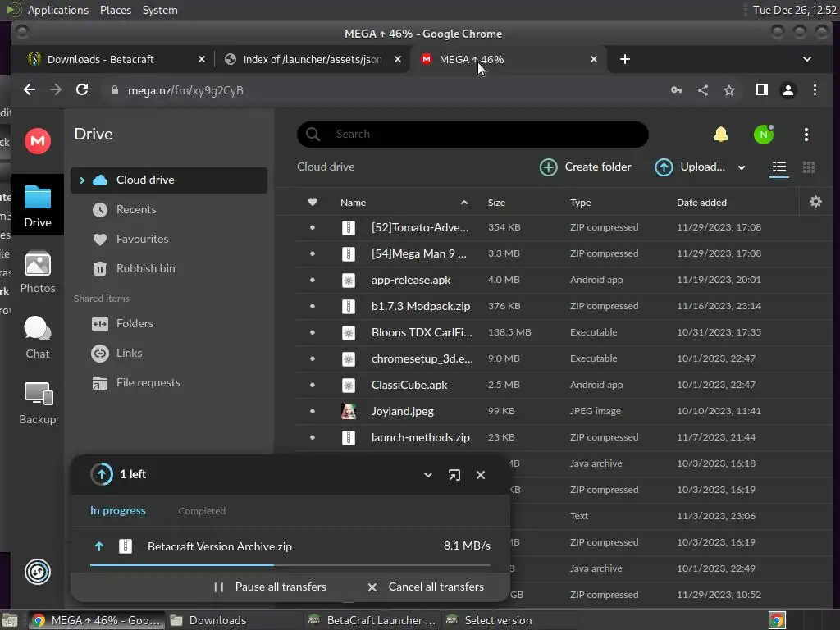This screenshot has height=630, width=840.
Task: Bookmark this page star
Action: pyautogui.click(x=729, y=90)
